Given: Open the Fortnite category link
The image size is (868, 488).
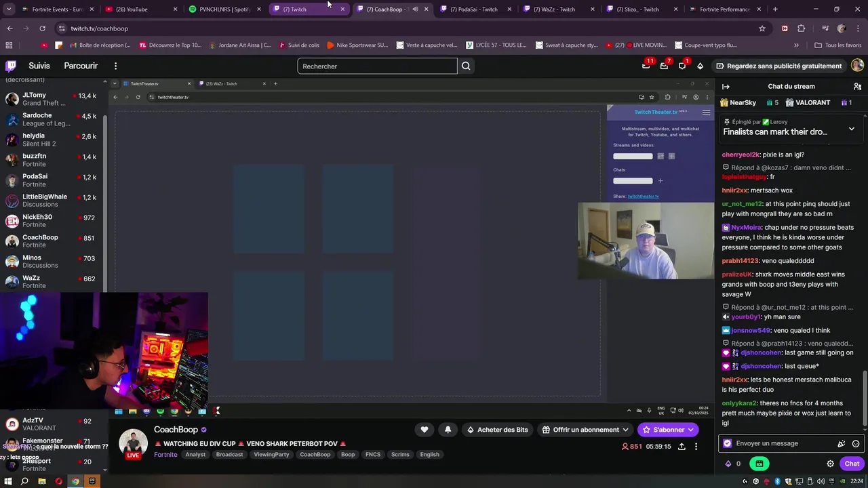Looking at the screenshot, I should pyautogui.click(x=165, y=455).
